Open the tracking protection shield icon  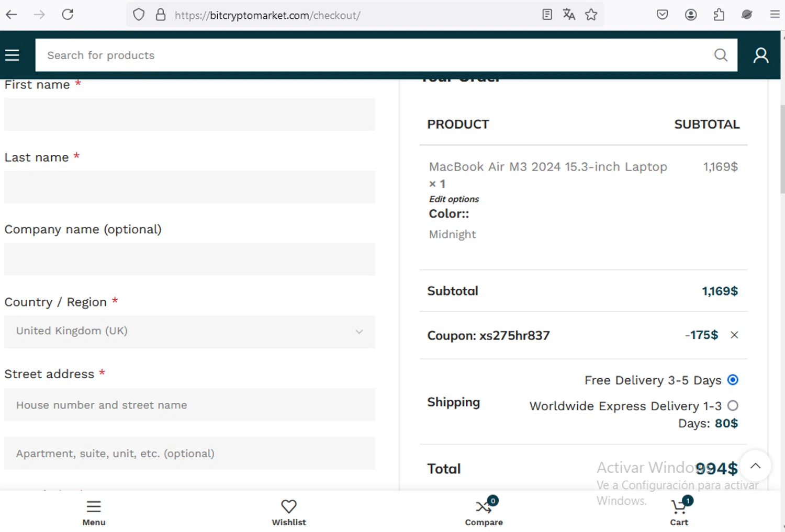(139, 15)
